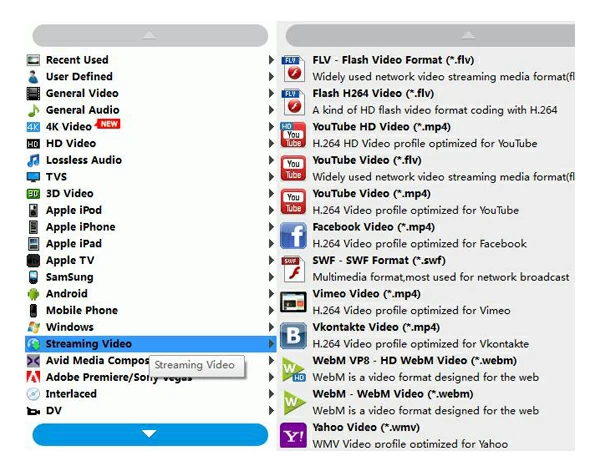Image resolution: width=600 pixels, height=470 pixels.
Task: Expand the Recent Used submenu arrow
Action: click(271, 60)
